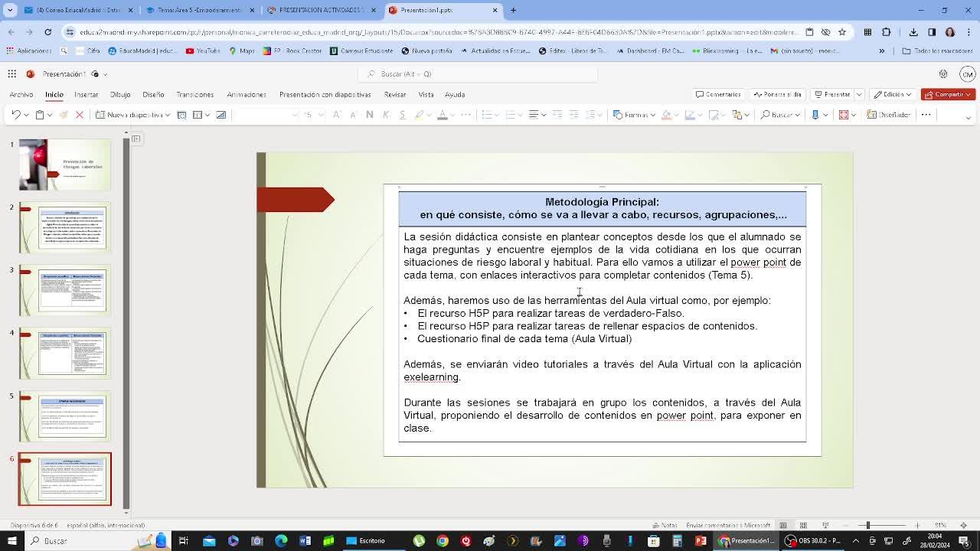The image size is (980, 551).
Task: Click the text alignment icon
Action: click(x=534, y=115)
